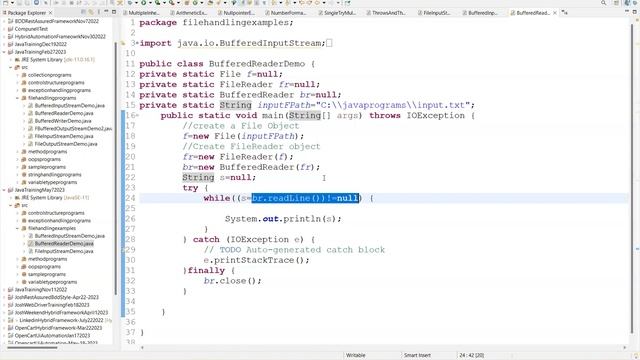Click the code editor horizontal scrollbar
The image size is (640, 360).
click(x=384, y=348)
